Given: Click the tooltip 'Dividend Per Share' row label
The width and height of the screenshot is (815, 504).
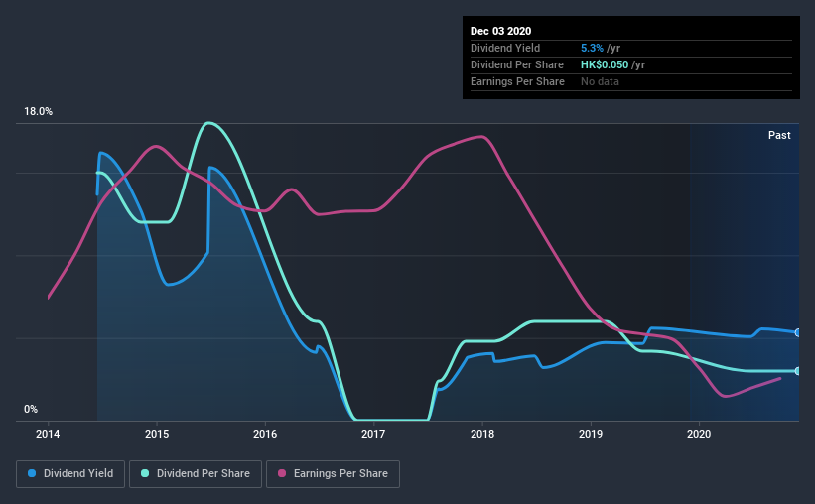Looking at the screenshot, I should [516, 64].
